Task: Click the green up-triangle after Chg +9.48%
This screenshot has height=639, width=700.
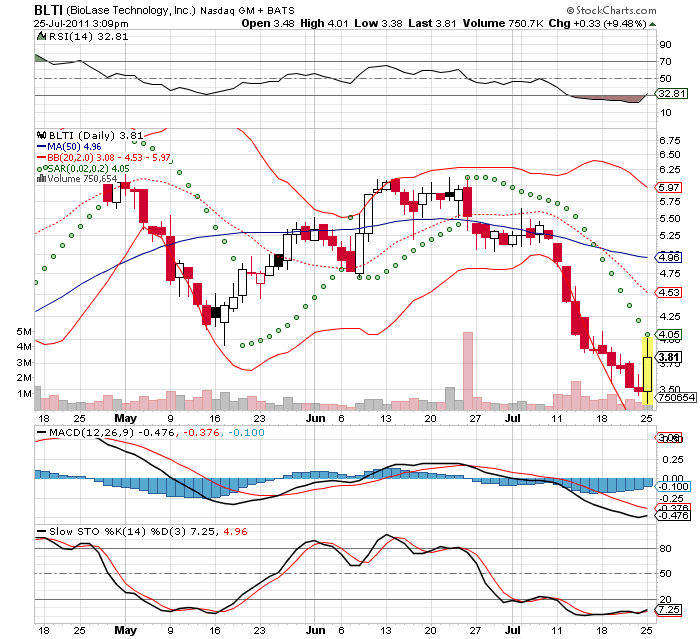Action: pos(653,24)
